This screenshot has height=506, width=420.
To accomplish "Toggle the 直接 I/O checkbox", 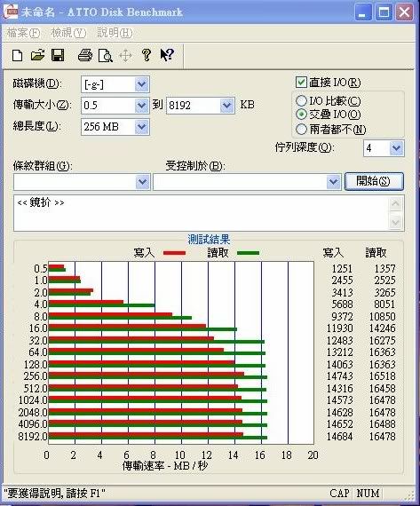I will point(301,83).
